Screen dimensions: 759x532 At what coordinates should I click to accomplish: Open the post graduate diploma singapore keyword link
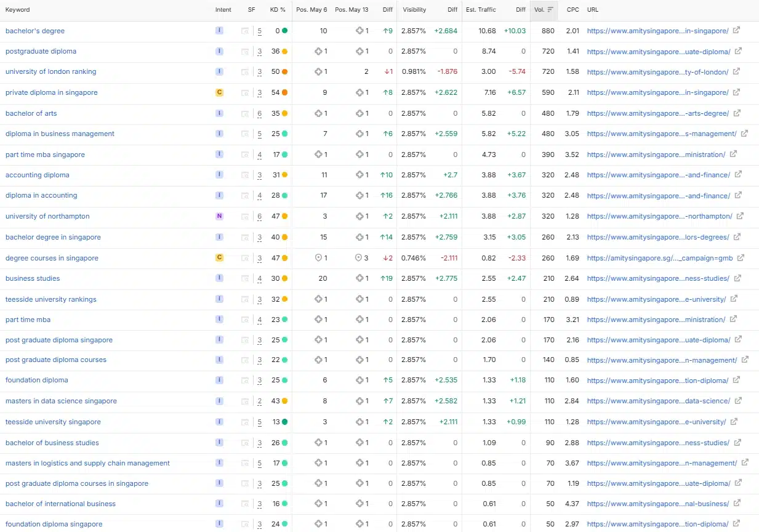(59, 340)
